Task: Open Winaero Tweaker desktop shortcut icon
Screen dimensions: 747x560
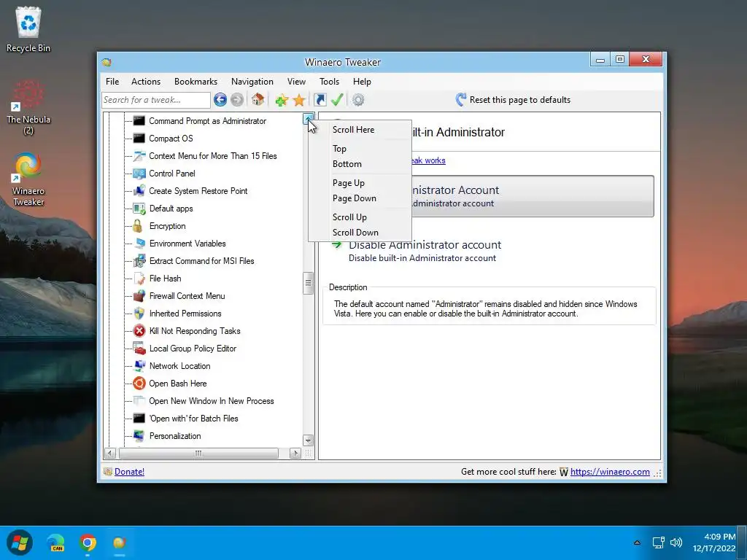Action: [28, 179]
